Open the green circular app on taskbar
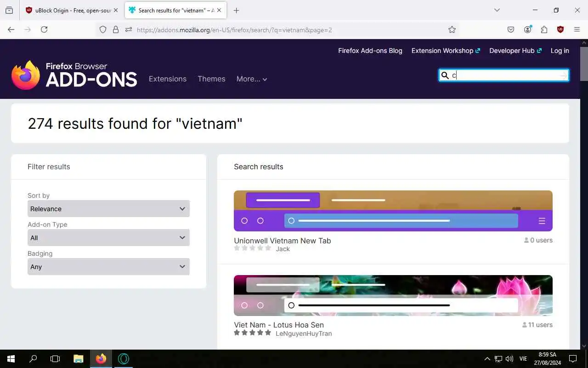The height and width of the screenshot is (368, 588). 124,359
